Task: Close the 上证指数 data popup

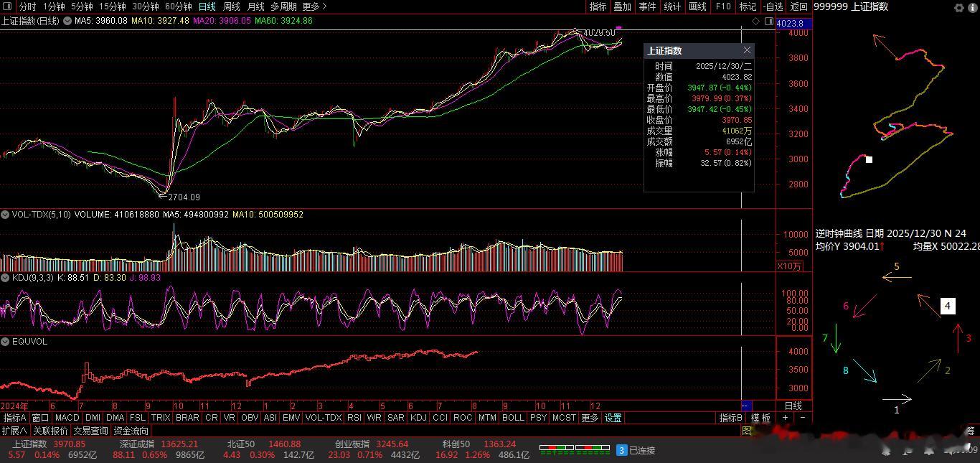Action: point(747,50)
